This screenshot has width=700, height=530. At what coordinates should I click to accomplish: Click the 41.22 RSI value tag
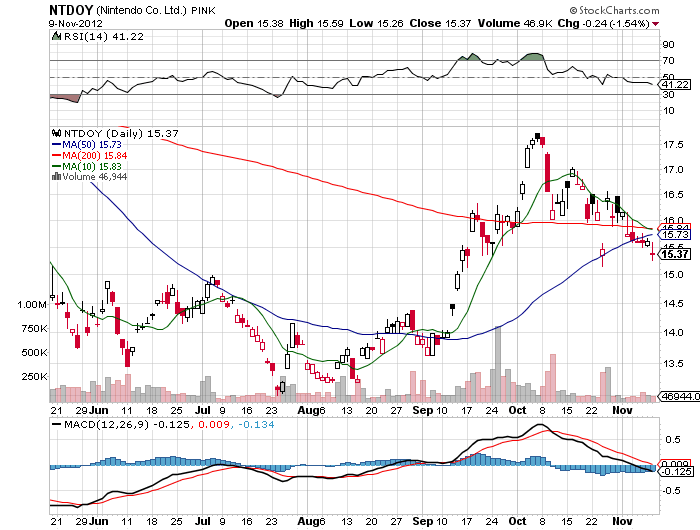(675, 85)
